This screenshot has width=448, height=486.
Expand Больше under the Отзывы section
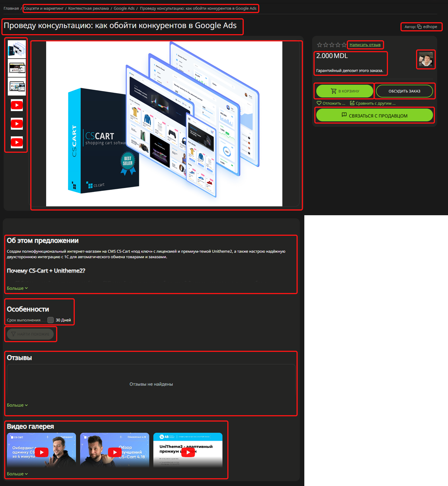pyautogui.click(x=17, y=405)
